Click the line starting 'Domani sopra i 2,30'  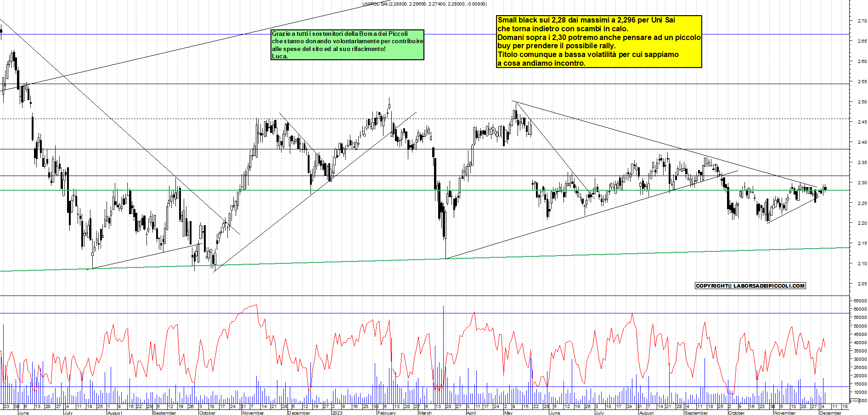(599, 37)
